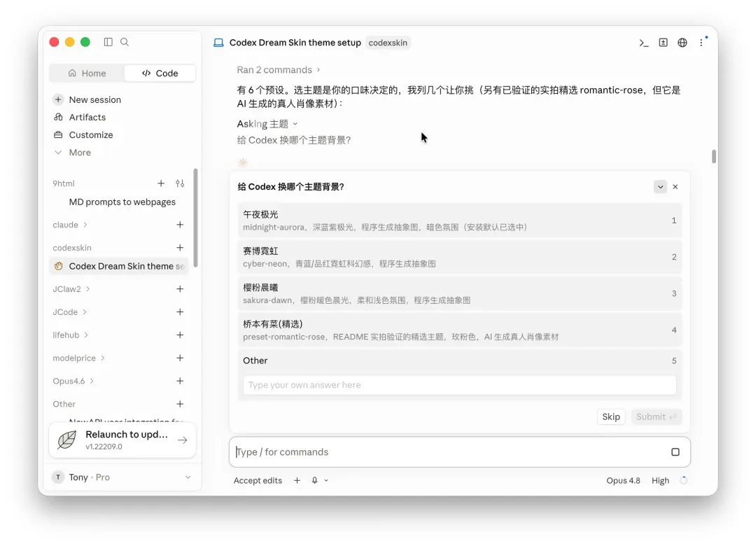The image size is (756, 546).
Task: Collapse question panel with chevron button
Action: click(660, 187)
